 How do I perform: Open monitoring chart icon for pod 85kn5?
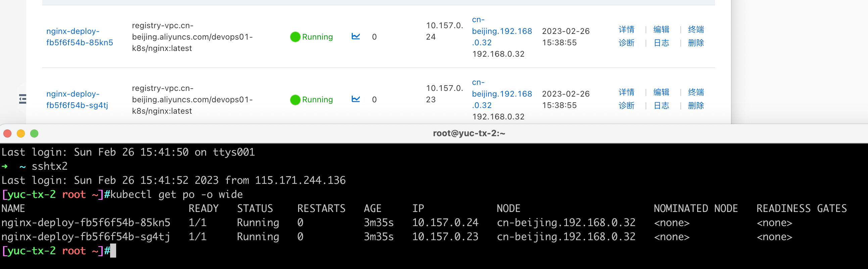click(x=355, y=36)
